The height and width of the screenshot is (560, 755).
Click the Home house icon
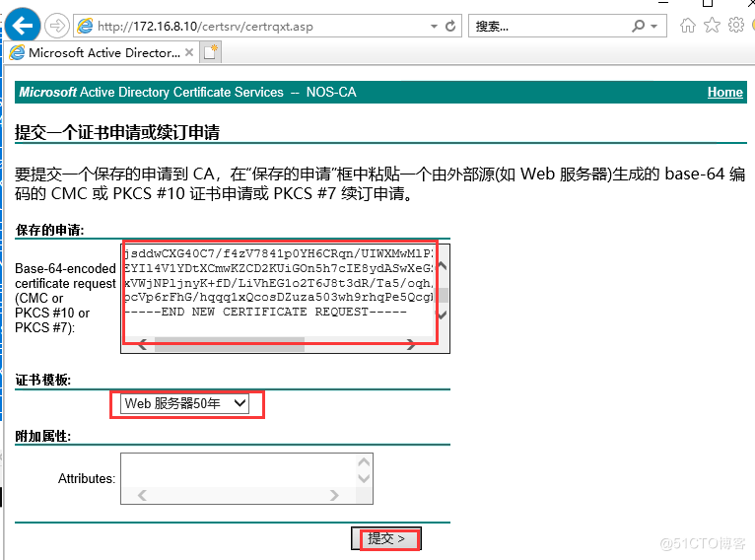pos(688,25)
